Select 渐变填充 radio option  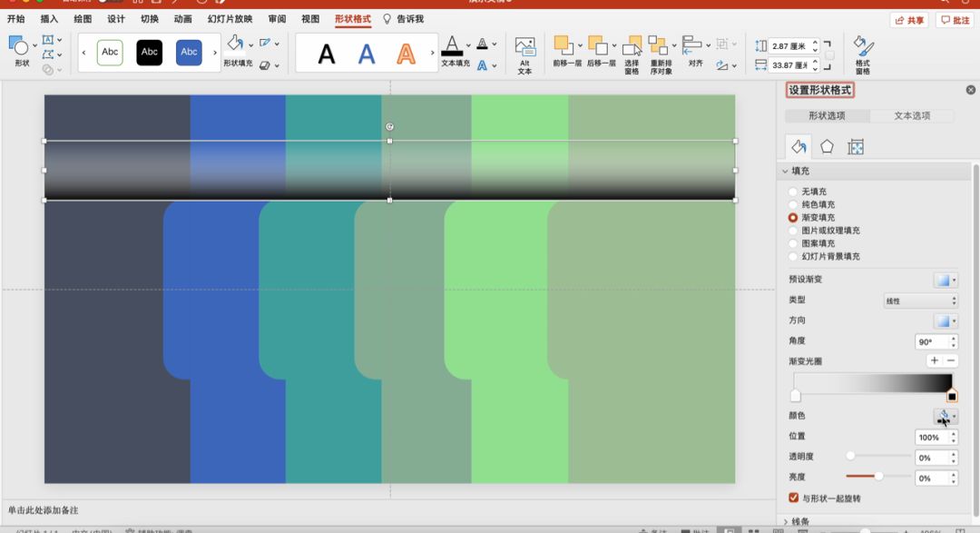coord(793,218)
